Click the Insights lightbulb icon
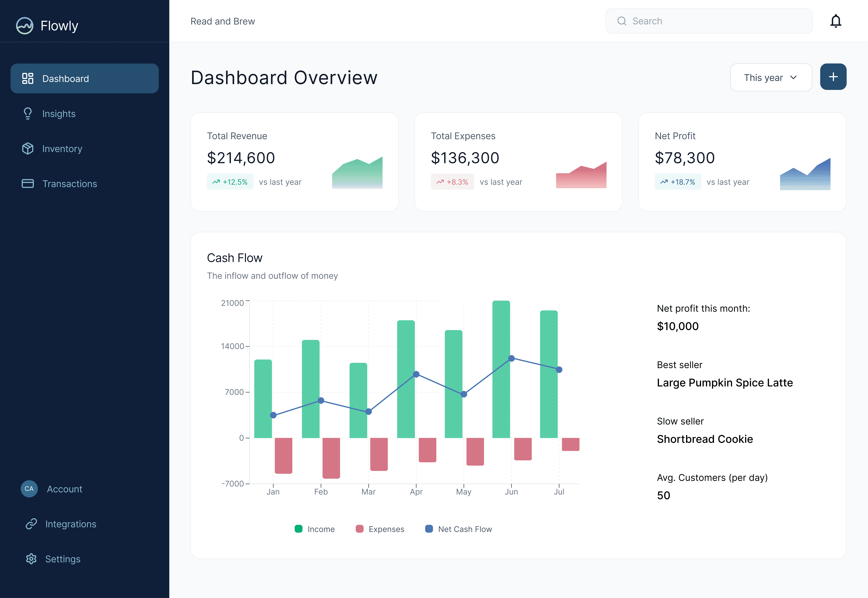The image size is (868, 598). tap(28, 114)
